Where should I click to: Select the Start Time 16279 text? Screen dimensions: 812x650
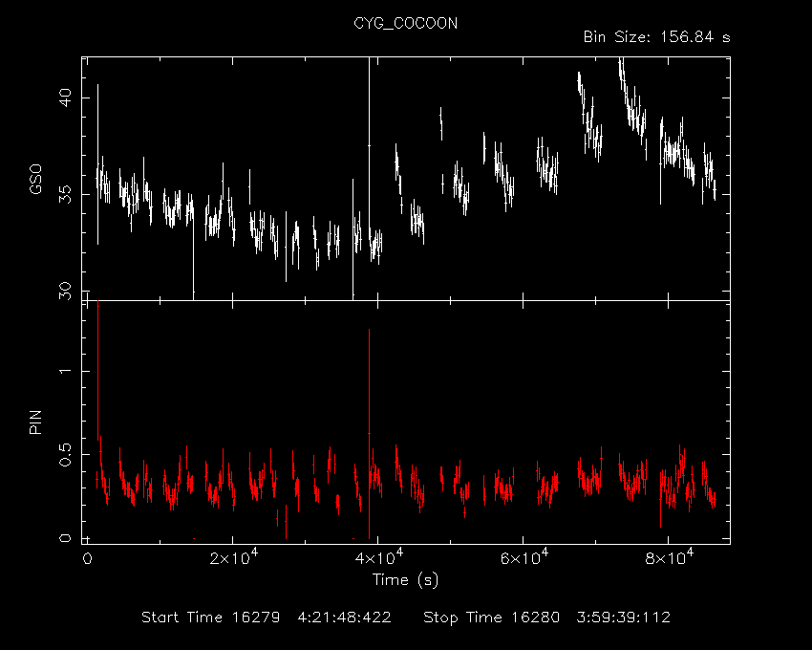click(211, 617)
